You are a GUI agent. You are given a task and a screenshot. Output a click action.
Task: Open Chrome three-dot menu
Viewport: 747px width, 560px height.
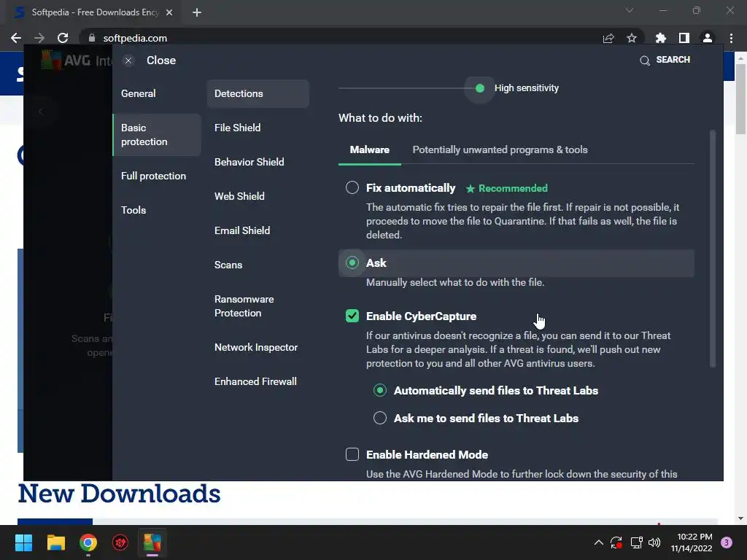[x=731, y=38]
